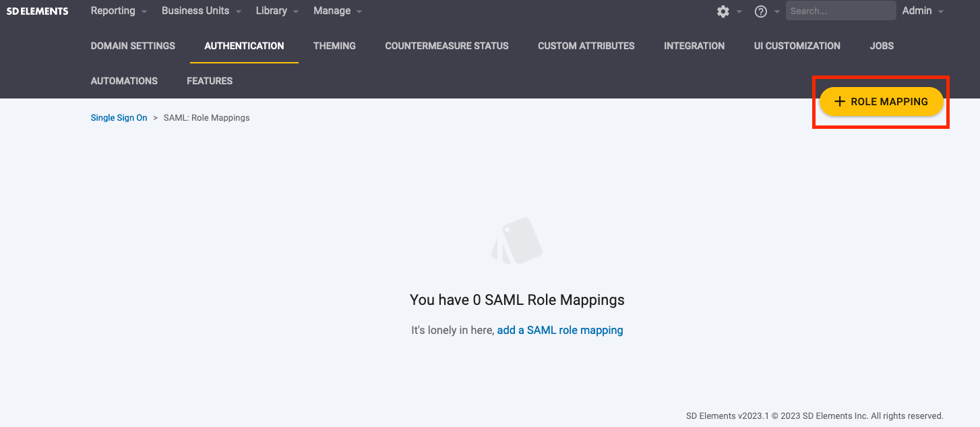This screenshot has height=427, width=980.
Task: Switch to the Automations tab
Action: [x=124, y=80]
